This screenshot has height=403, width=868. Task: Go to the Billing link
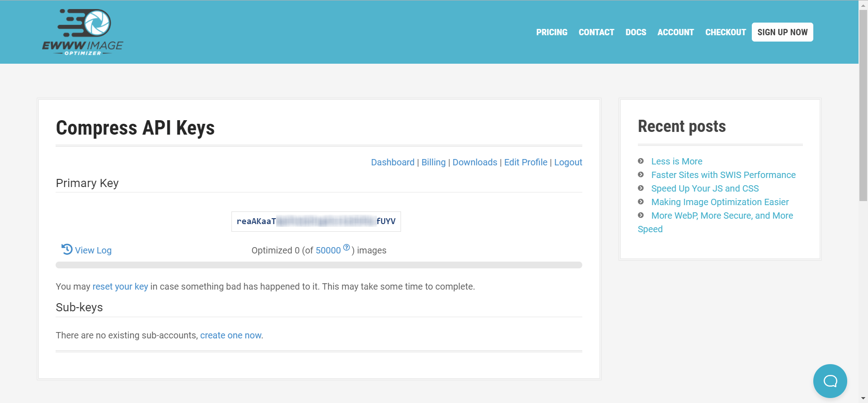(433, 162)
